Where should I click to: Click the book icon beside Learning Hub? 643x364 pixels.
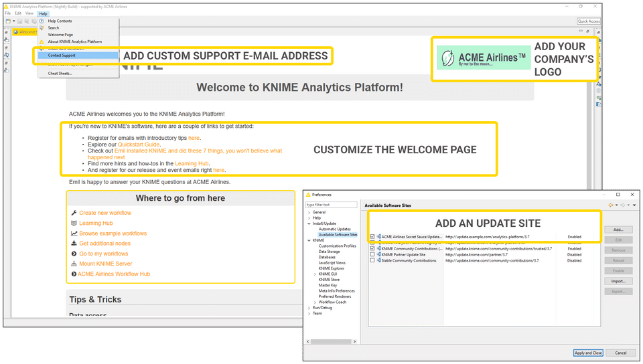click(x=74, y=223)
